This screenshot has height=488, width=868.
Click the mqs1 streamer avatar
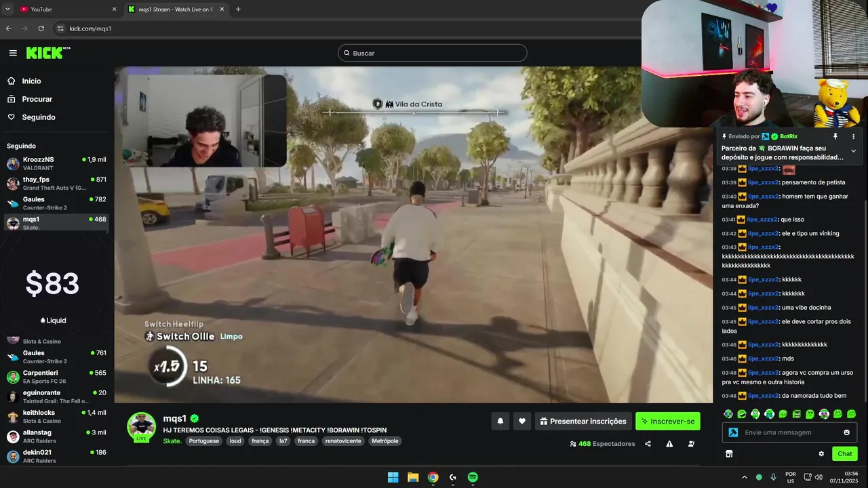pos(141,426)
